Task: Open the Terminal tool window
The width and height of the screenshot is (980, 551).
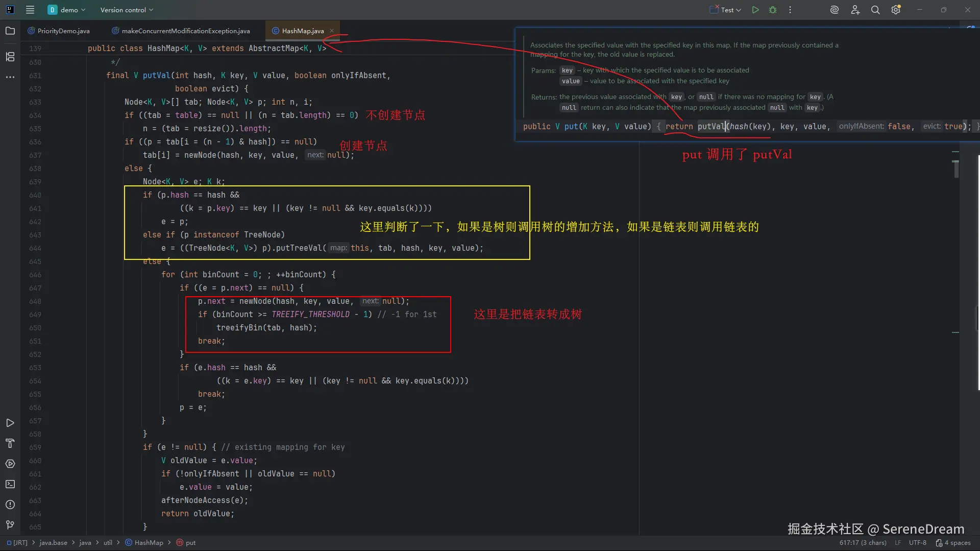Action: coord(10,484)
